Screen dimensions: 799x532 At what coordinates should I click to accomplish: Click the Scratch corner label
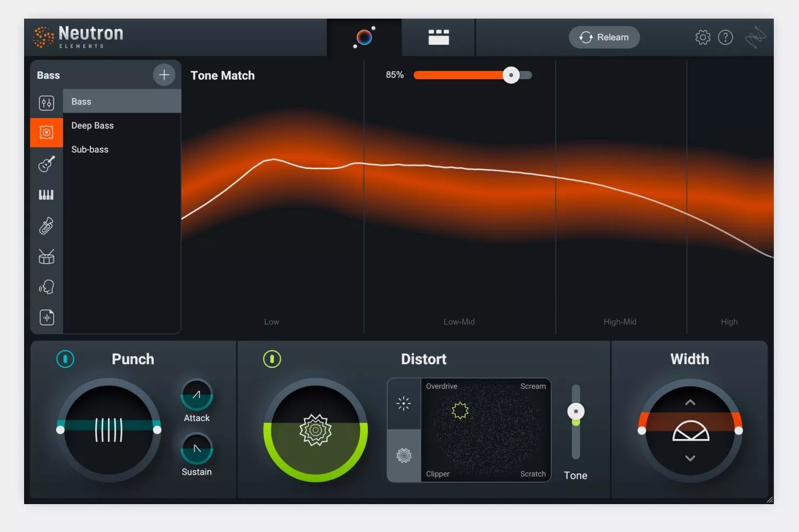533,474
